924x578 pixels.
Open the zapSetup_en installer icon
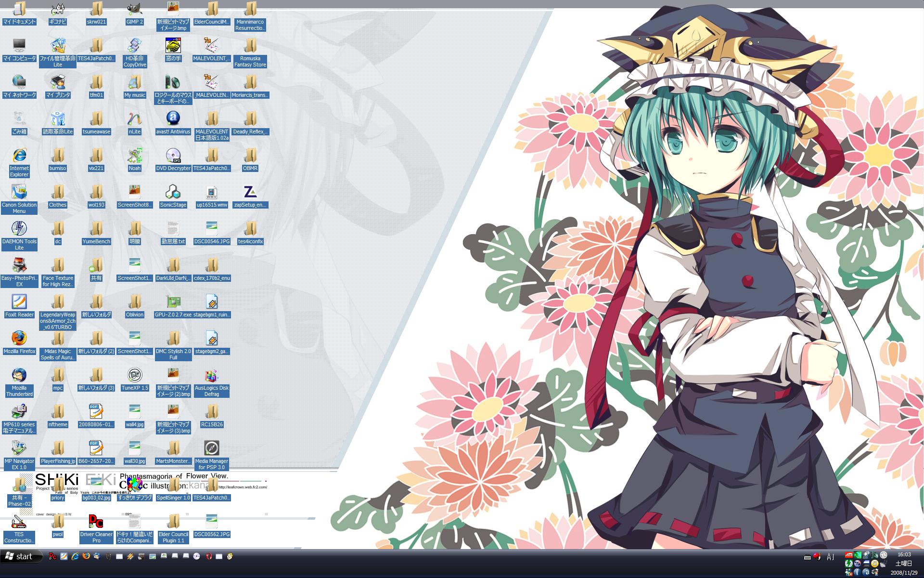tap(250, 196)
